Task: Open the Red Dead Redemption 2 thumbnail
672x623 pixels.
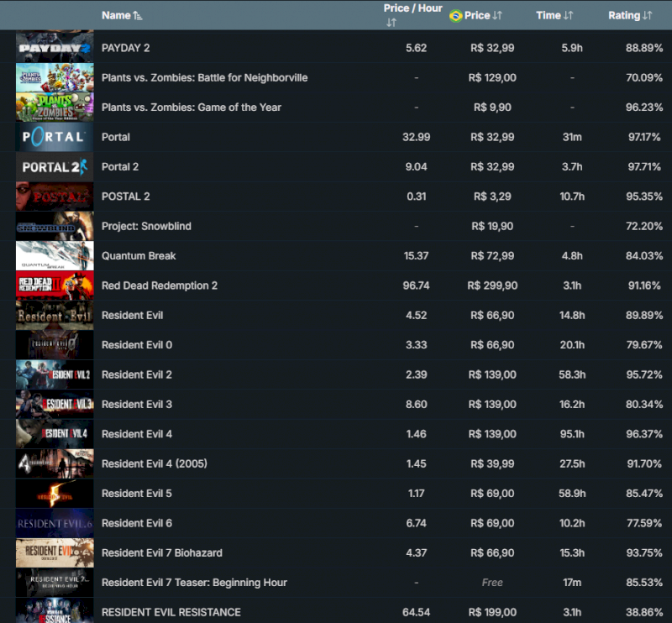Action: coord(55,285)
